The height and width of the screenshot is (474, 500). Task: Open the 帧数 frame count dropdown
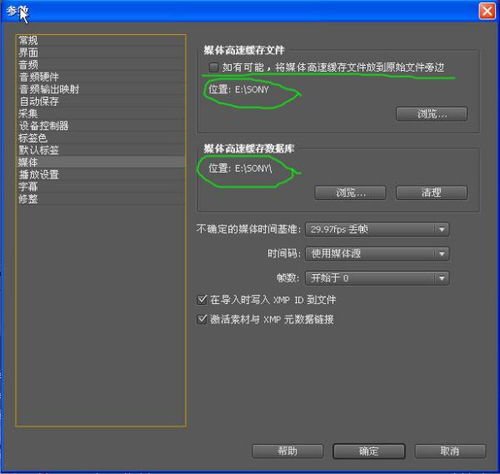[377, 278]
